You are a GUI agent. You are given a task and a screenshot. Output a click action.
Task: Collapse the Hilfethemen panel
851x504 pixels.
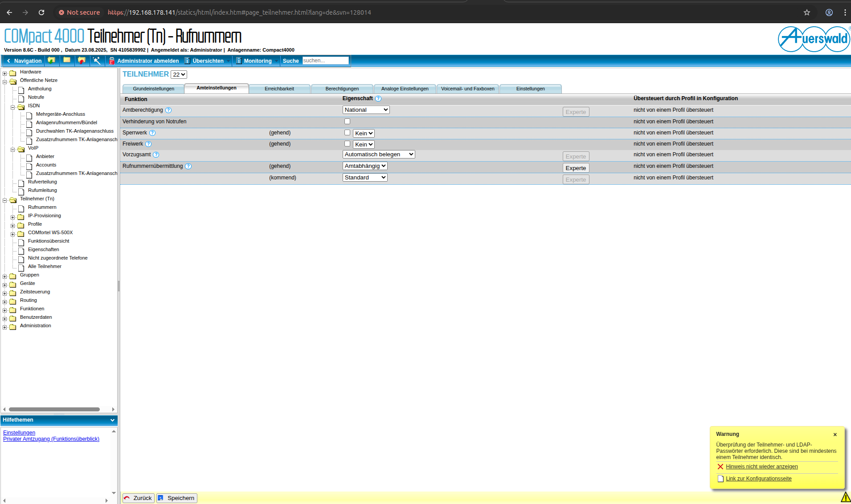[112, 420]
